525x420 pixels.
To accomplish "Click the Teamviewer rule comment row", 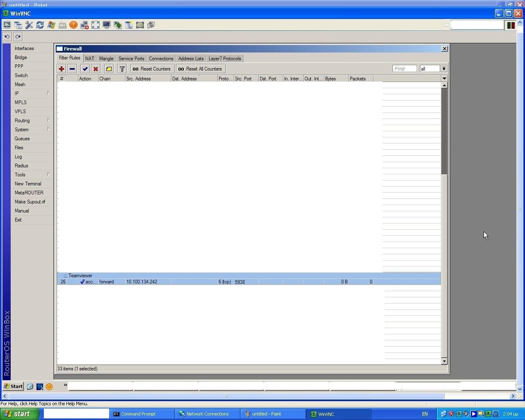I will point(249,276).
